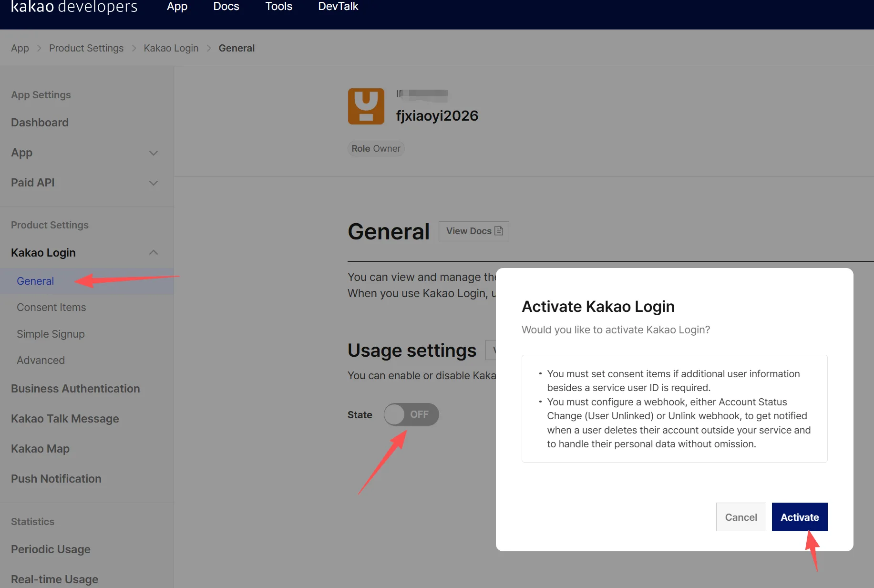Open Kakao Map settings
Image resolution: width=874 pixels, height=588 pixels.
(40, 449)
